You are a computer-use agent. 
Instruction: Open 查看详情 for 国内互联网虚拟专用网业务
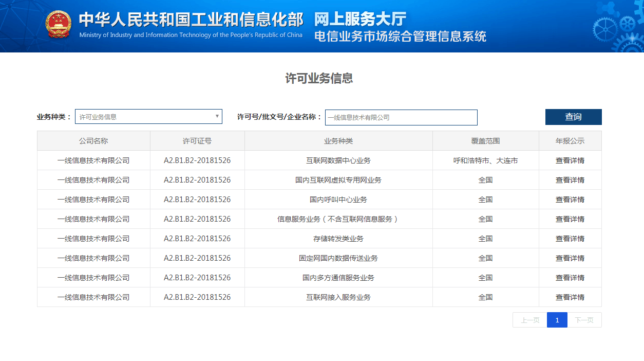(x=570, y=180)
